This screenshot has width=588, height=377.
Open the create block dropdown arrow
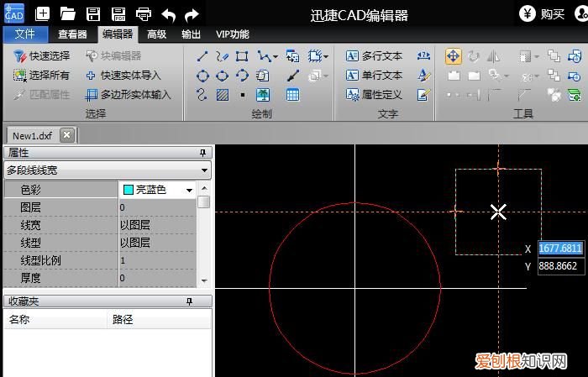click(326, 57)
